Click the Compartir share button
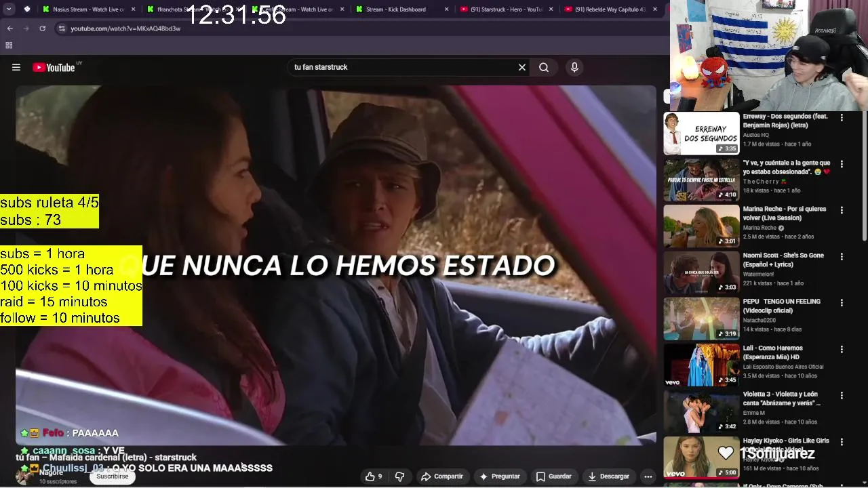This screenshot has width=868, height=488. (441, 476)
